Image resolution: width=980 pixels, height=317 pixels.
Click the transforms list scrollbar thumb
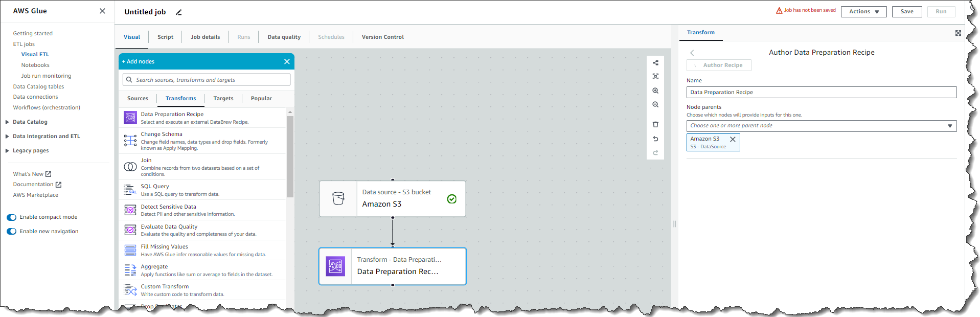pos(290,156)
